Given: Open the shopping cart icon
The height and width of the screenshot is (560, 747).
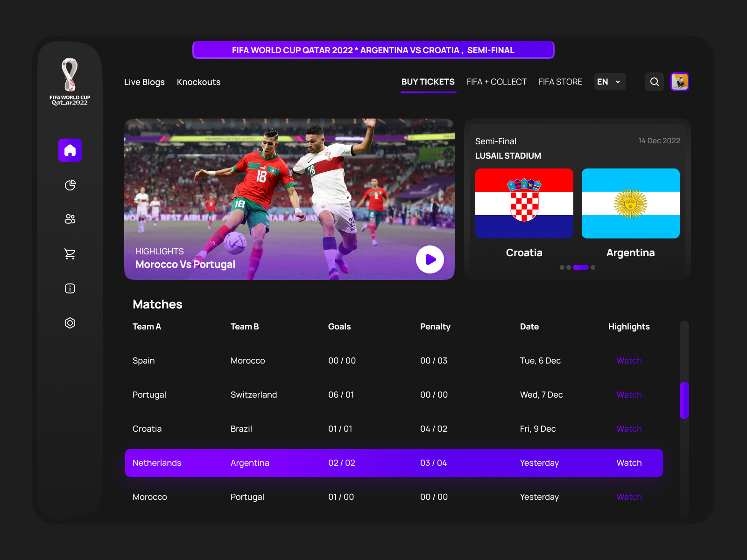Looking at the screenshot, I should tap(70, 253).
